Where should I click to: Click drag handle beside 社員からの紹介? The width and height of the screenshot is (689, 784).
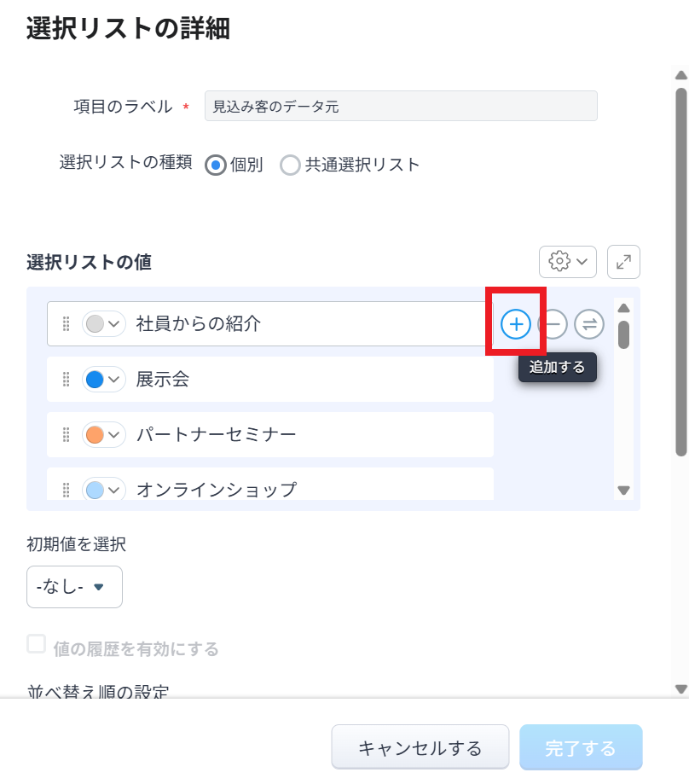[x=66, y=324]
